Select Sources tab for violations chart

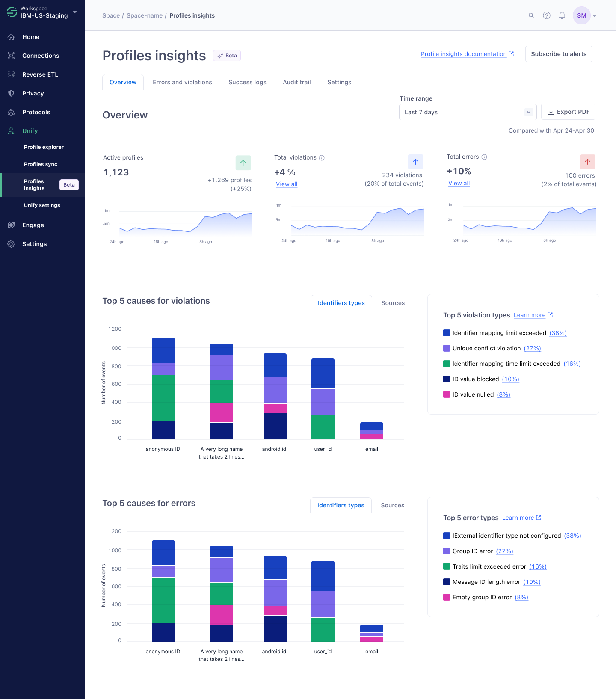393,303
